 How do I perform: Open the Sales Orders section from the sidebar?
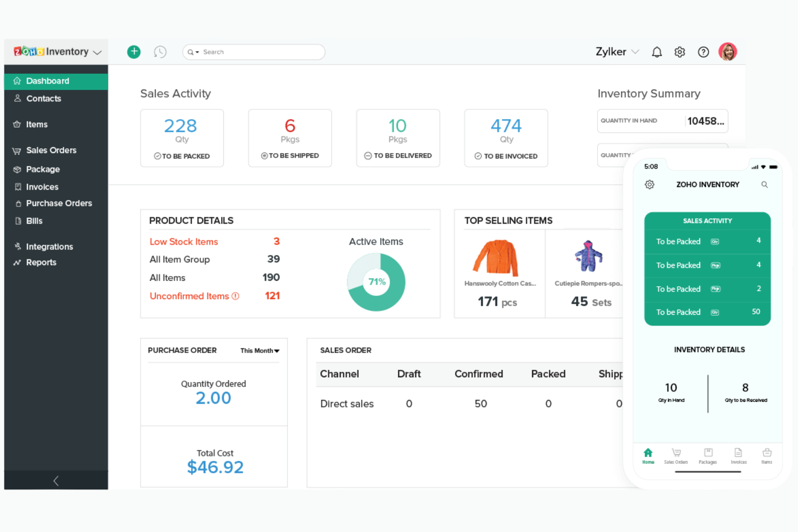tap(51, 150)
